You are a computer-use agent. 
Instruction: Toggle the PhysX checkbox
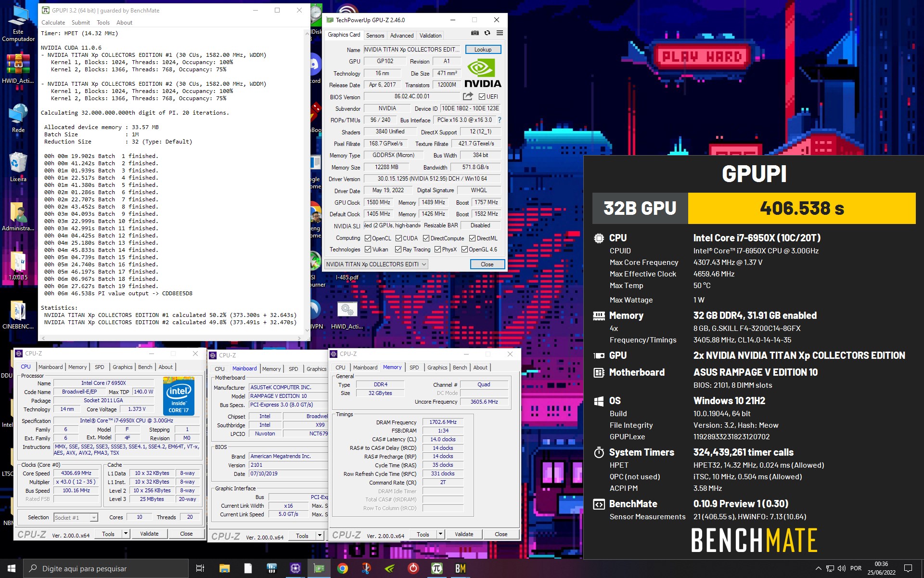coord(437,250)
